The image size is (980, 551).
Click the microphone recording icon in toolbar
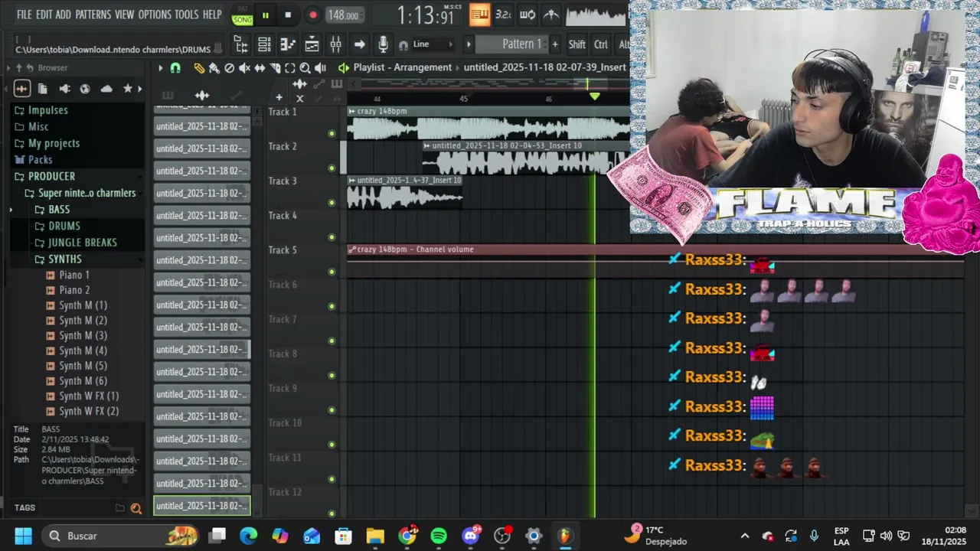383,44
